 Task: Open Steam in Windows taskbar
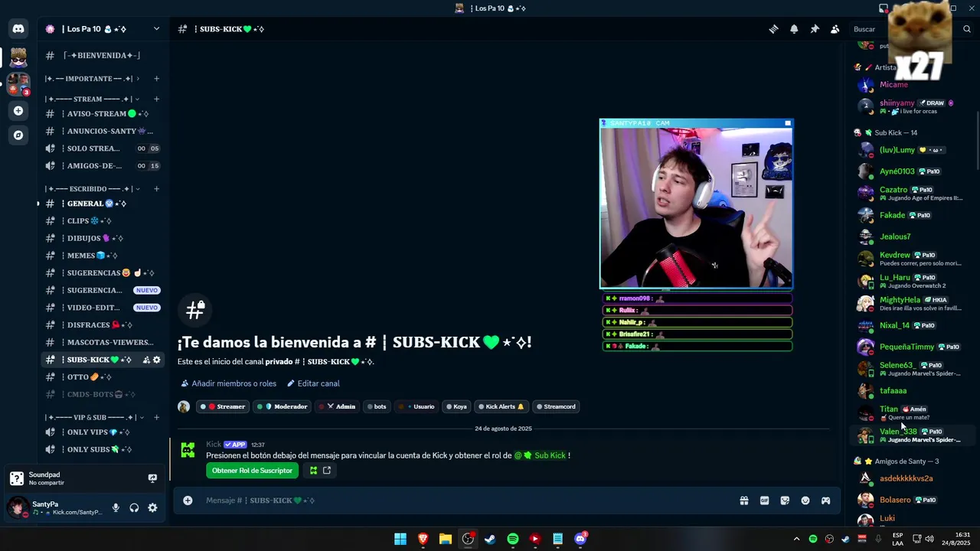coord(490,540)
